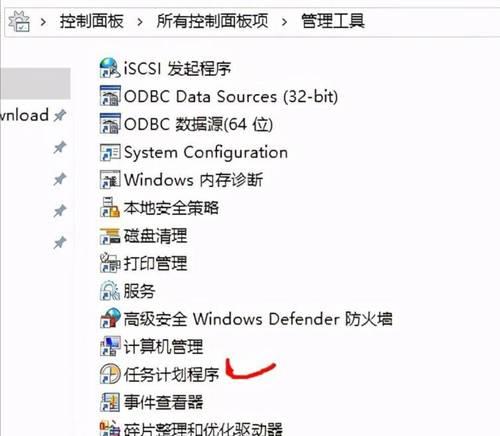Expand the chevron after 控制面板 breadcrumb
The width and height of the screenshot is (500, 436).
140,22
